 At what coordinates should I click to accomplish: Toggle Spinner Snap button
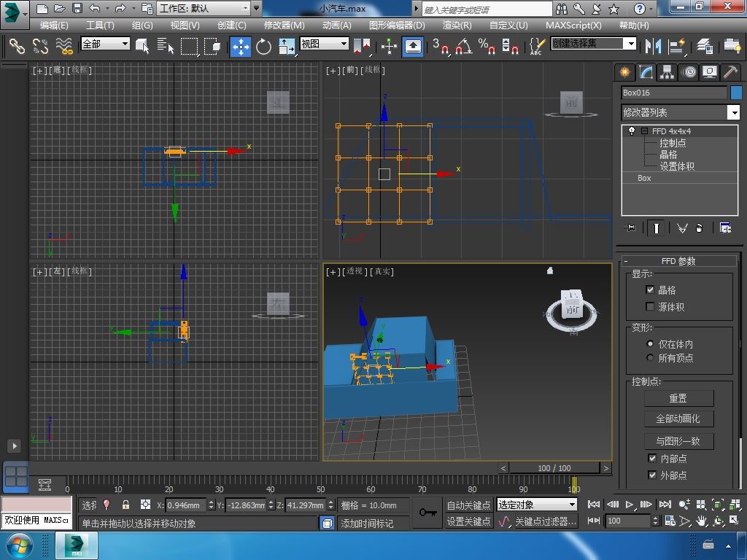pos(510,46)
